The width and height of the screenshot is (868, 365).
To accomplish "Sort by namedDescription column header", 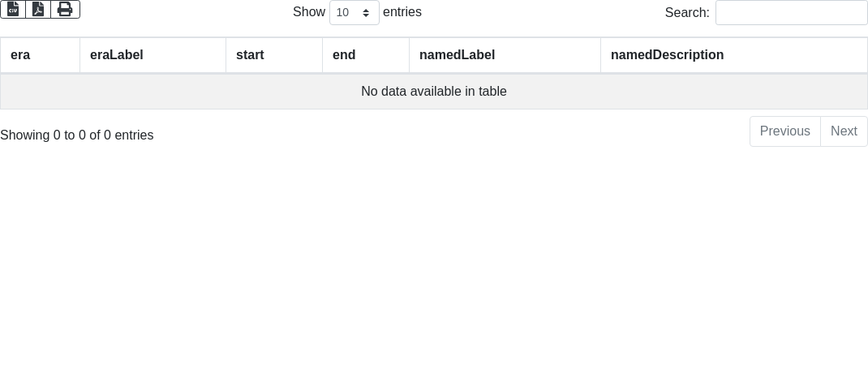I will pyautogui.click(x=733, y=55).
